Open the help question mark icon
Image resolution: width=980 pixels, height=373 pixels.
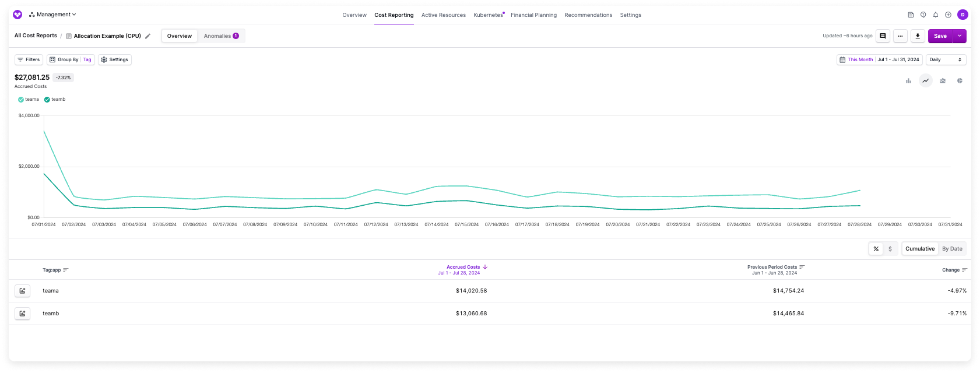pyautogui.click(x=923, y=15)
